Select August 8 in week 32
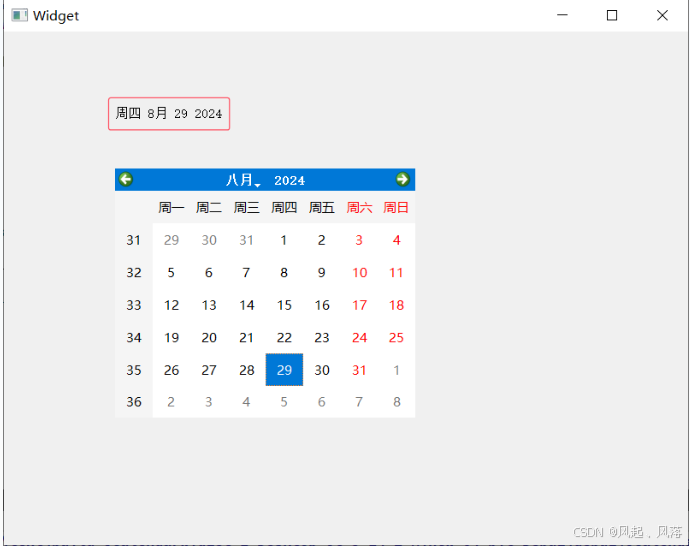690x546 pixels. point(284,272)
